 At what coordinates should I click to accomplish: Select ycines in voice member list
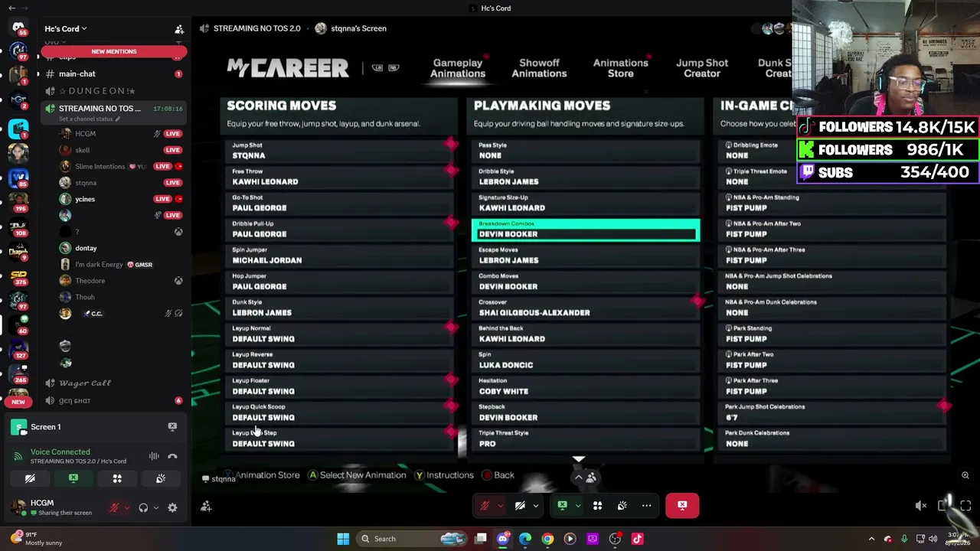coord(85,199)
